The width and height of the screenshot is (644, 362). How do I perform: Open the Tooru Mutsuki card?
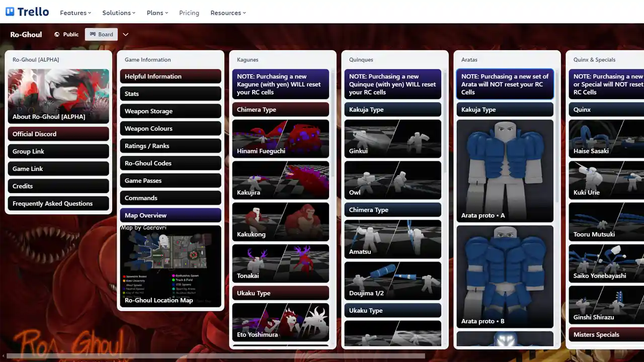tap(606, 222)
